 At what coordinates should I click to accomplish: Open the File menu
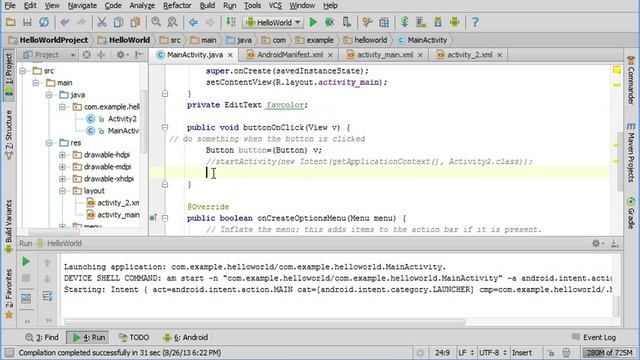(x=10, y=6)
